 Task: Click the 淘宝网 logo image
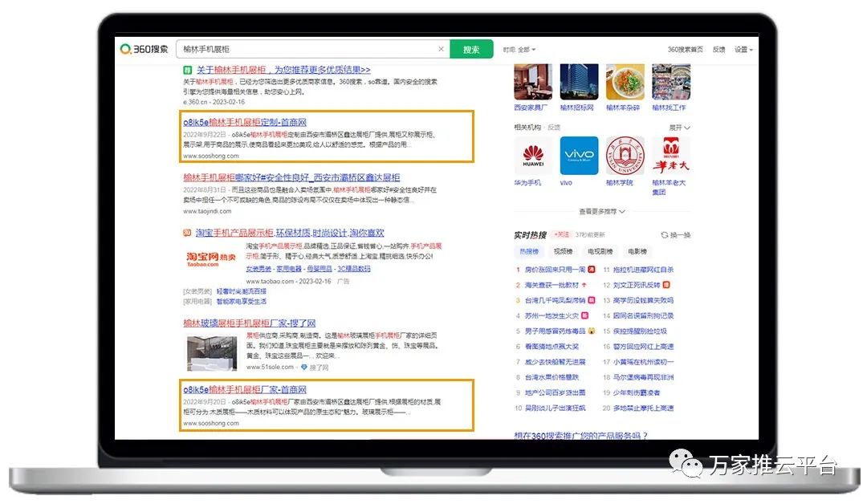coord(211,258)
